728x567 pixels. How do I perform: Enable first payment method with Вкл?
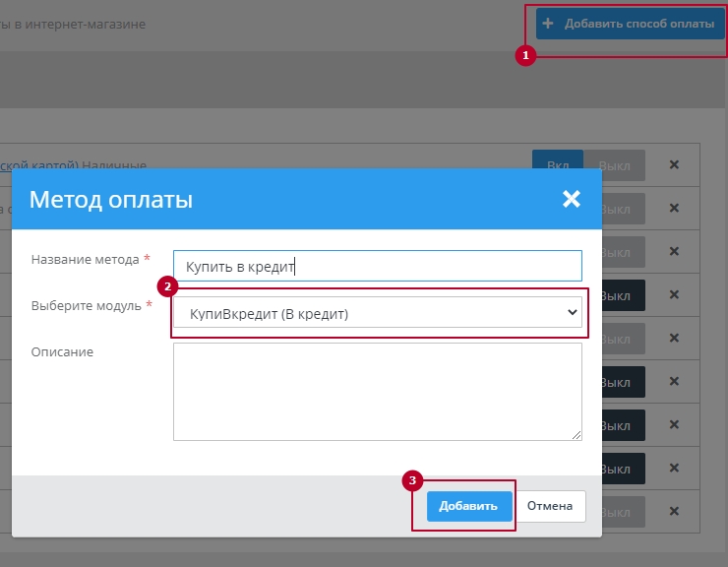pos(557,164)
